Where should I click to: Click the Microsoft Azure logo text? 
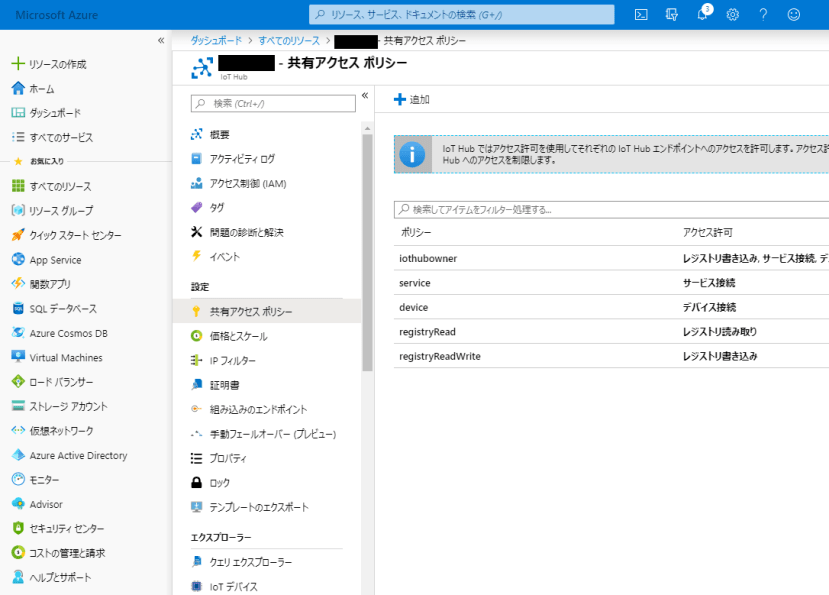click(x=57, y=15)
